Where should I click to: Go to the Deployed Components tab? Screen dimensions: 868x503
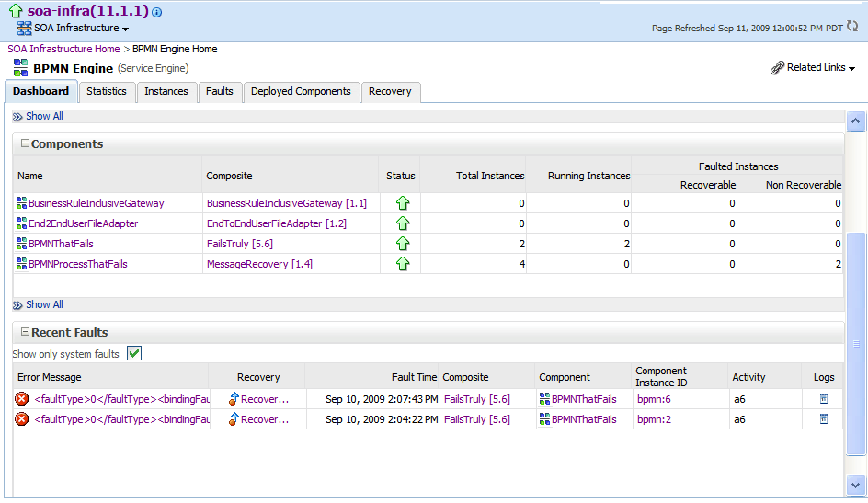pos(302,92)
